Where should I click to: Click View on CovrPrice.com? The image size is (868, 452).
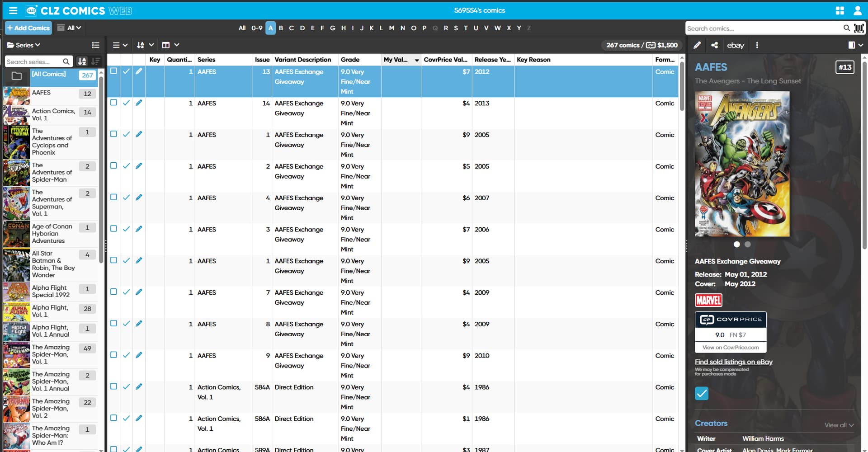[x=730, y=347]
